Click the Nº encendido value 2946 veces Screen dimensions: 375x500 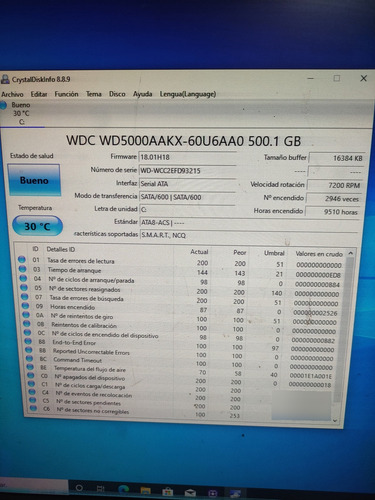(x=334, y=199)
